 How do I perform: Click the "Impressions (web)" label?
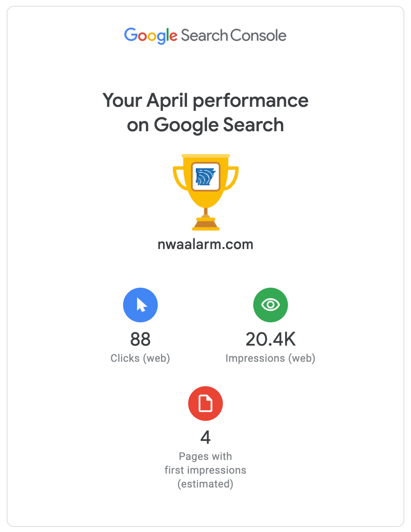coord(271,358)
